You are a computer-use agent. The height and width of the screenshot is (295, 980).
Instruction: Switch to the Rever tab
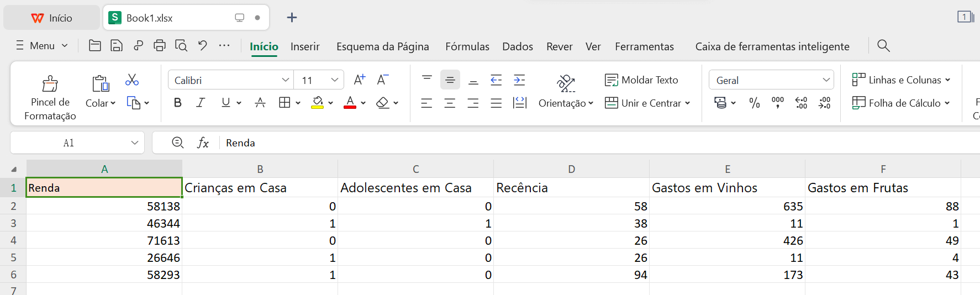pos(560,46)
